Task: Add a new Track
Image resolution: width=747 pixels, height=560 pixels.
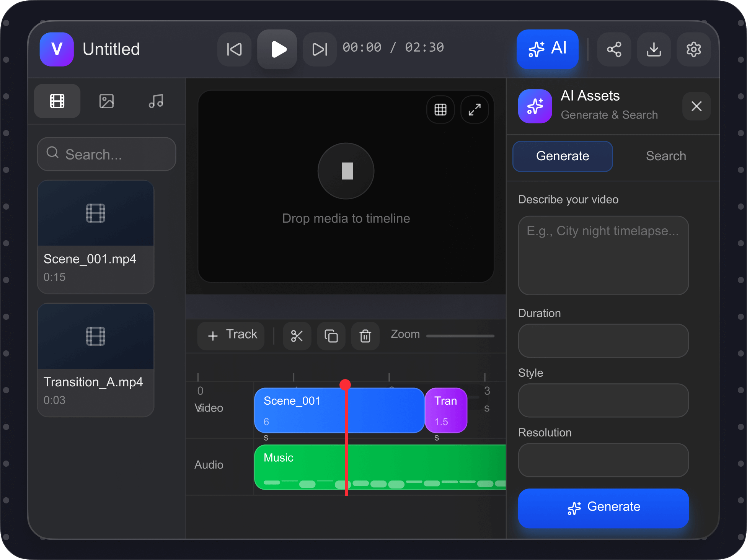Action: (231, 335)
